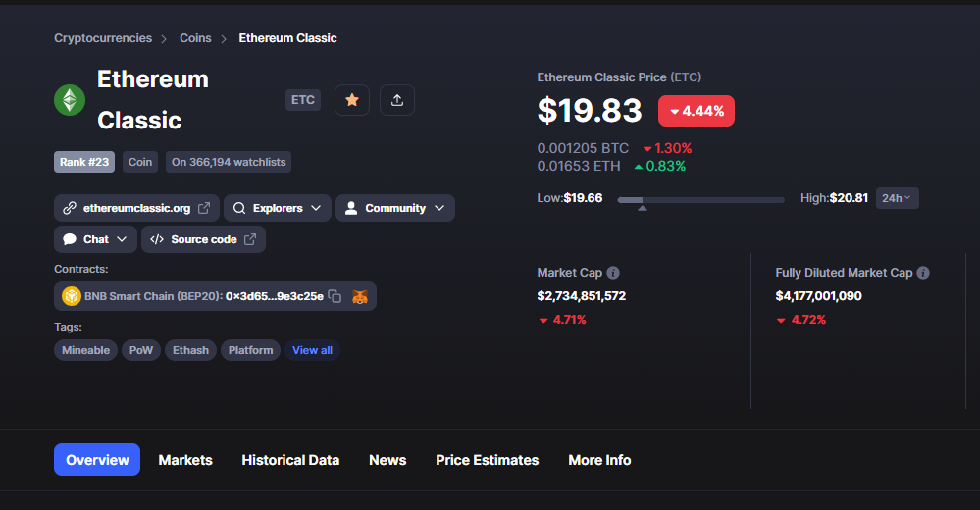Add Ethereum Classic to watchlist star
This screenshot has height=510, width=980.
(x=352, y=100)
